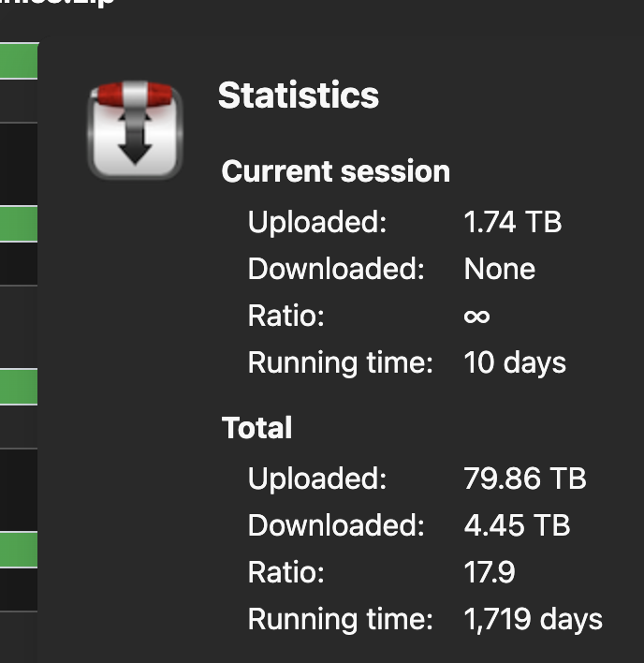Click the Uploaded label under Total

(x=317, y=479)
